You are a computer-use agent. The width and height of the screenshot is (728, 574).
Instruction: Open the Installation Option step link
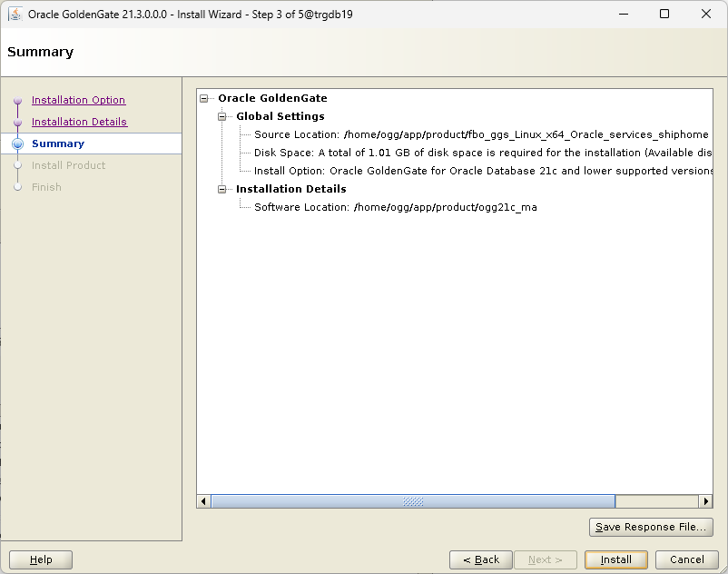tap(78, 100)
